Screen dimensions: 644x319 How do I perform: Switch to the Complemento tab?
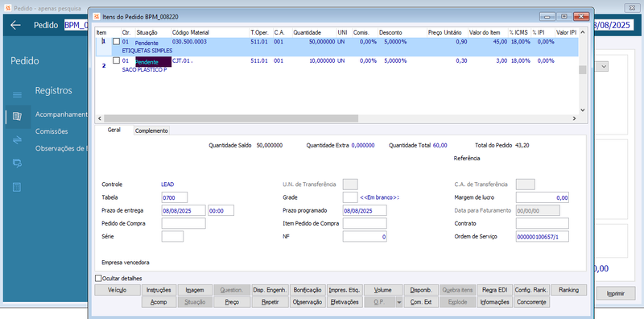tap(151, 130)
